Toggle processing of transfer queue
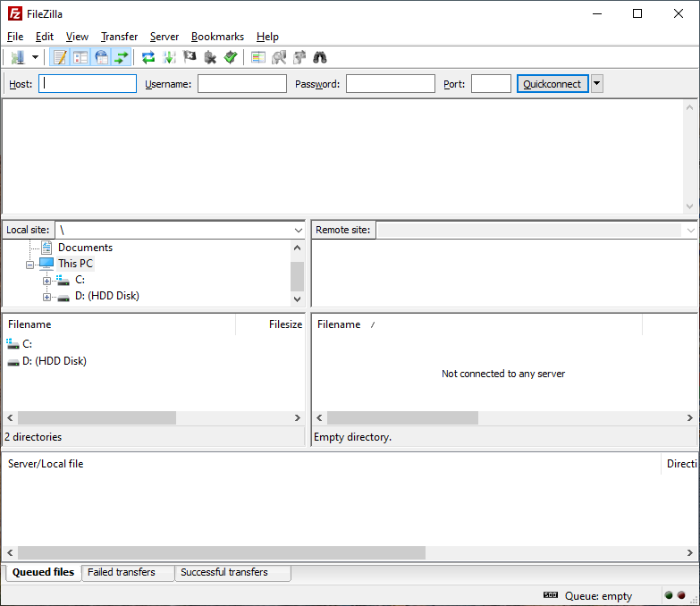 [169, 57]
